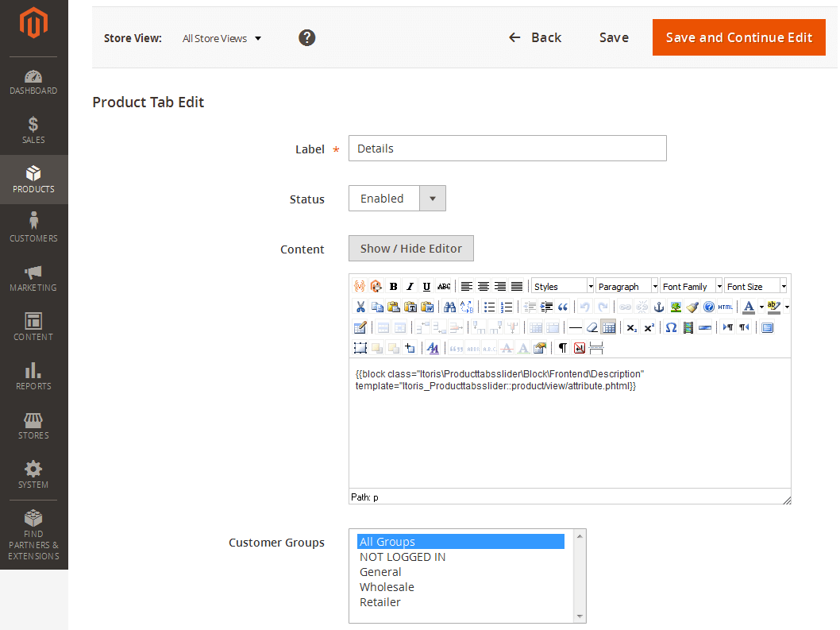
Task: Toggle visual aid guidelines in the editor
Action: coord(610,327)
